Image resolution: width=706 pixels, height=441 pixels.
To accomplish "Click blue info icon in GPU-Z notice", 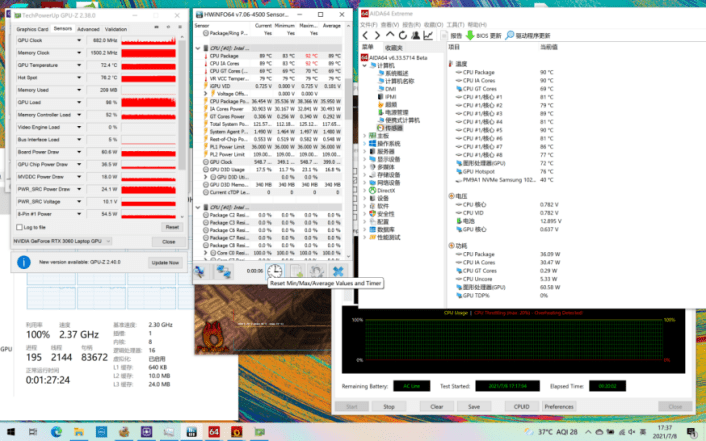I will point(23,262).
